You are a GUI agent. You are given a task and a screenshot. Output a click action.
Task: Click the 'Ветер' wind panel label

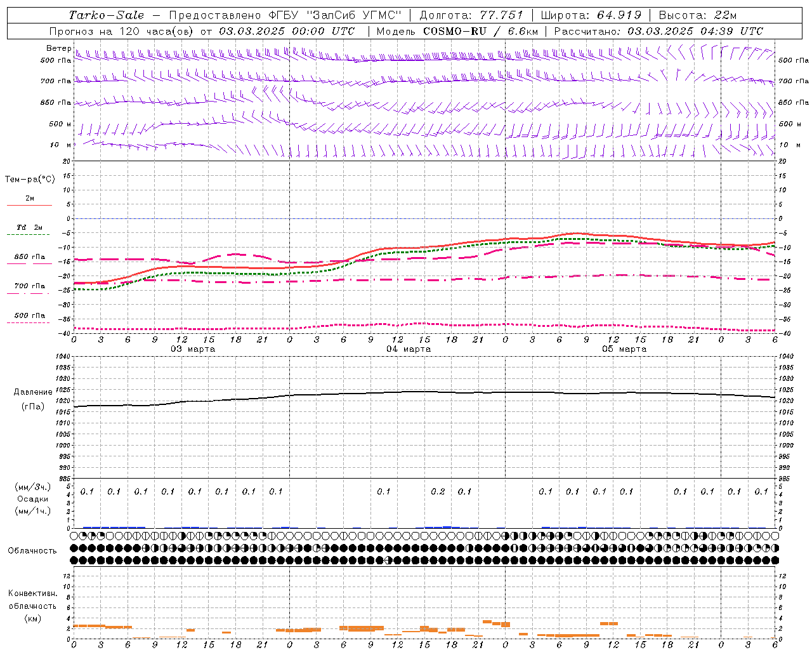tap(58, 48)
